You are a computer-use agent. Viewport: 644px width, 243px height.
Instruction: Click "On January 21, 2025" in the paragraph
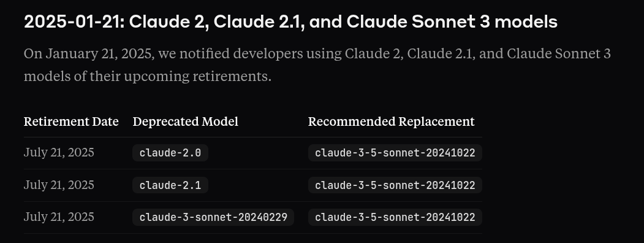click(89, 54)
